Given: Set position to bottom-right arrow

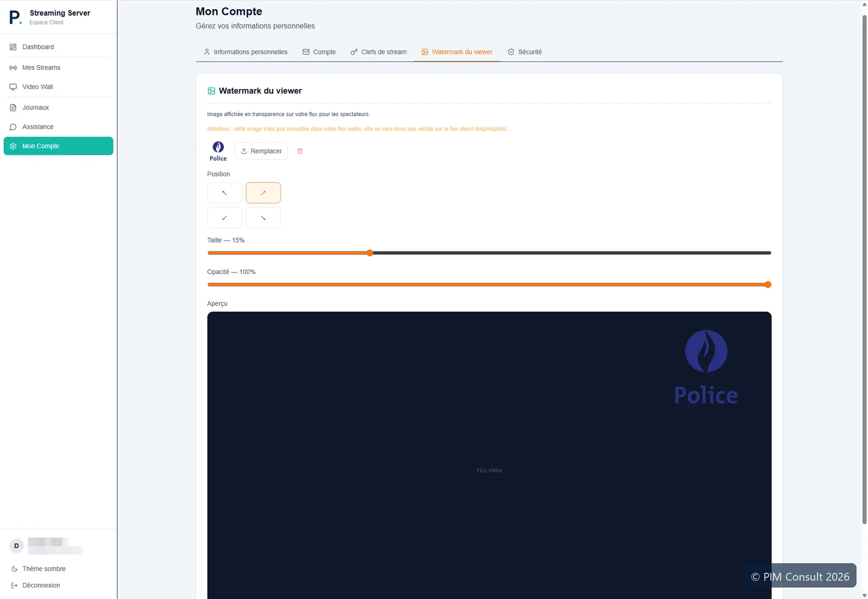Looking at the screenshot, I should [263, 218].
